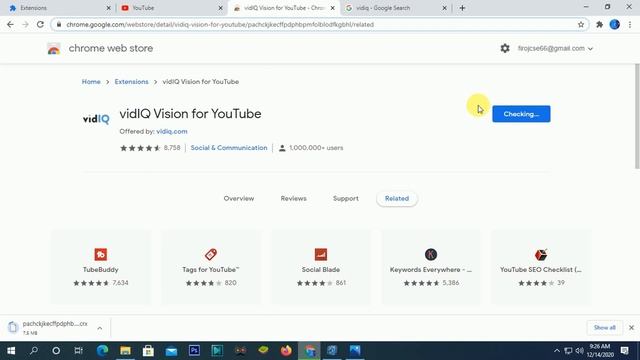Click the page title vidIQ Vision for YouTube

point(190,114)
